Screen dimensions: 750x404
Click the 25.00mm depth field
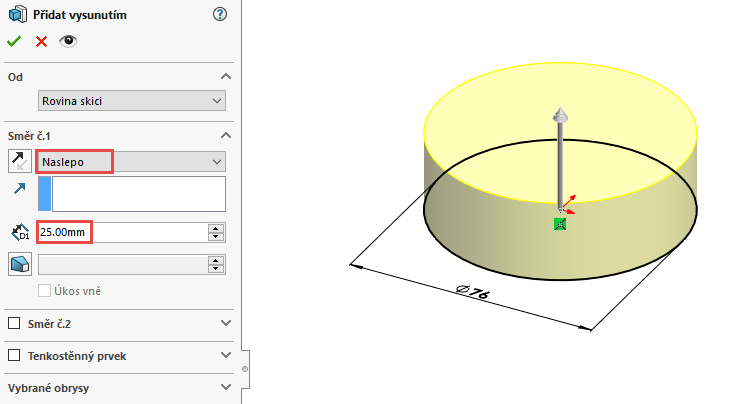tap(122, 232)
